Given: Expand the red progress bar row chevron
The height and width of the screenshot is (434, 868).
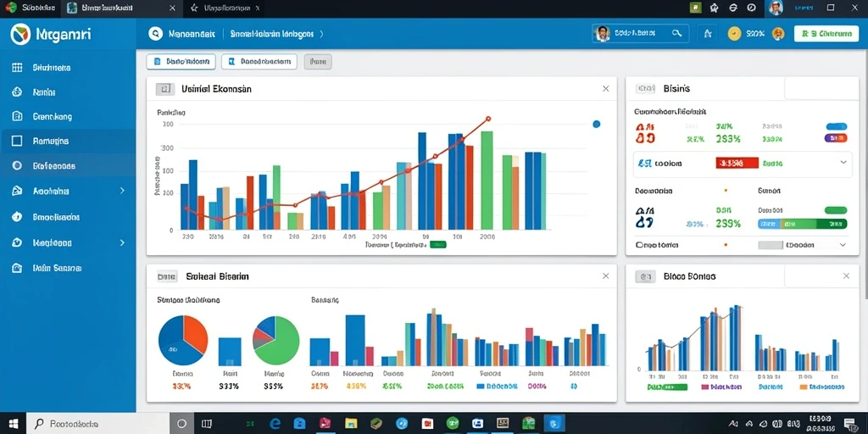Looking at the screenshot, I should click(843, 163).
